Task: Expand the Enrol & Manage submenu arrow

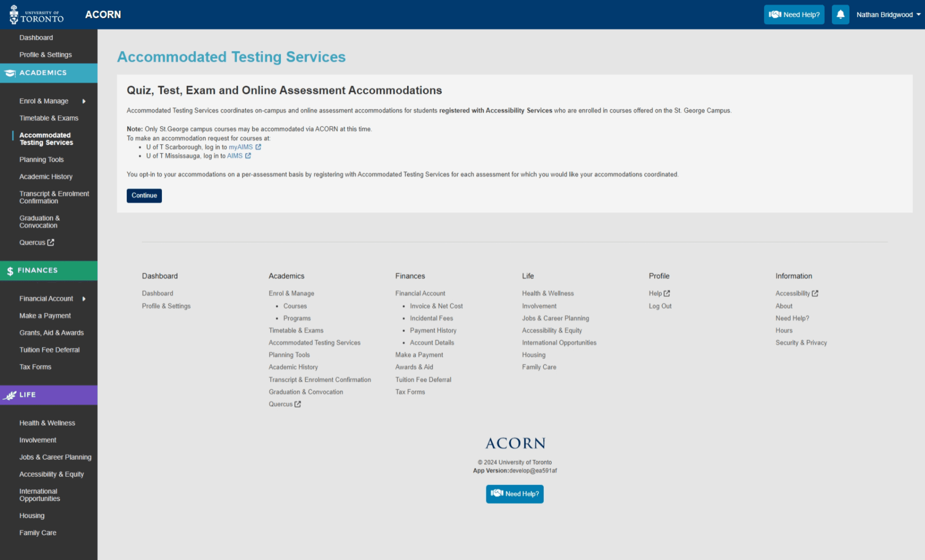Action: coord(84,101)
